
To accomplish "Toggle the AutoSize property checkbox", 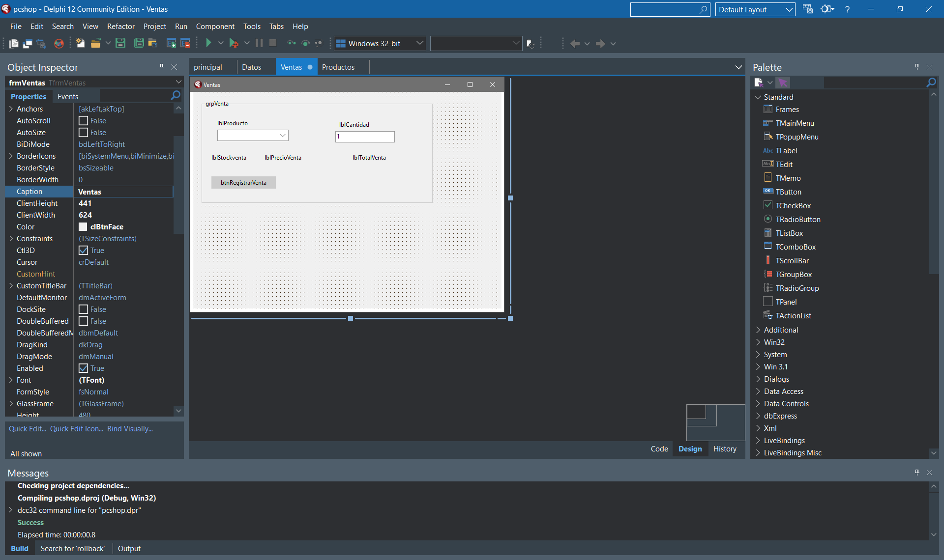I will [84, 133].
